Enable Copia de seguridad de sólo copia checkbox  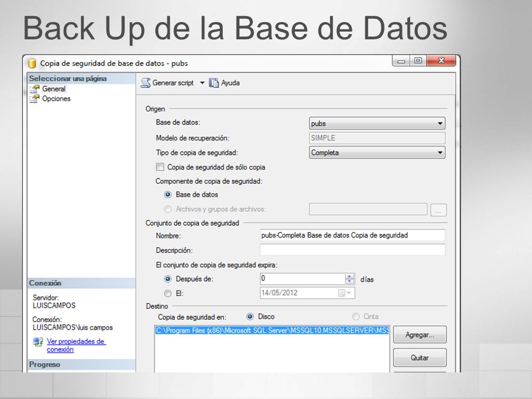(x=160, y=167)
